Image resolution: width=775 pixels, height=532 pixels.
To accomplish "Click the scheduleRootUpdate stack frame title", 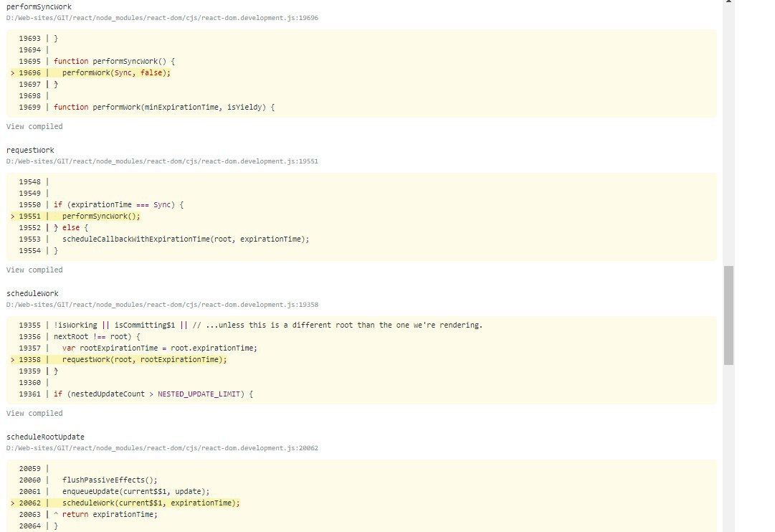I will coord(45,437).
